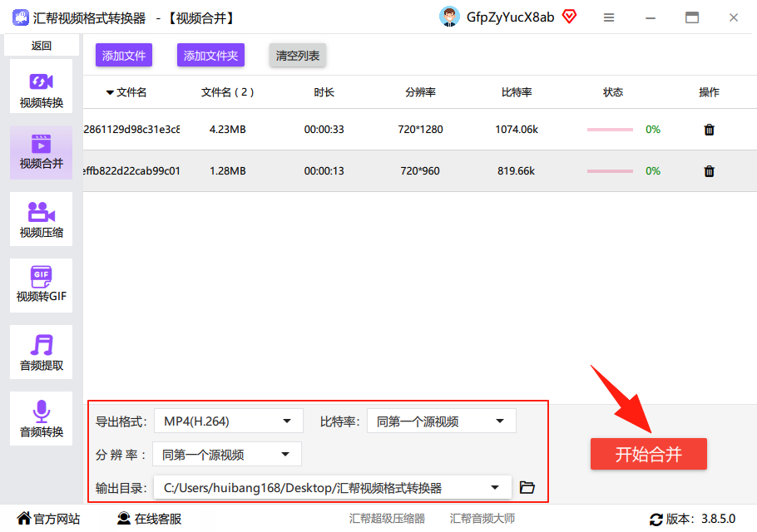Browse output folder with folder icon
The height and width of the screenshot is (532, 757).
[x=527, y=487]
